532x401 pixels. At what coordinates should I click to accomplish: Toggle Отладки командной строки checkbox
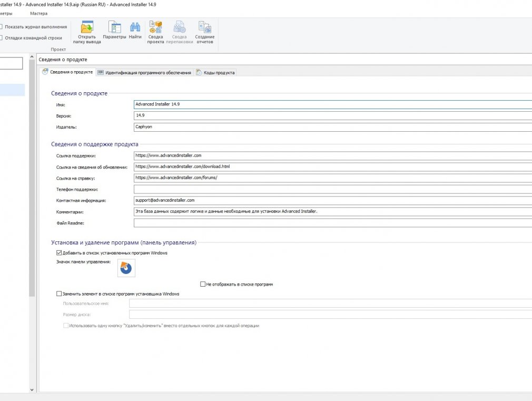pos(1,38)
